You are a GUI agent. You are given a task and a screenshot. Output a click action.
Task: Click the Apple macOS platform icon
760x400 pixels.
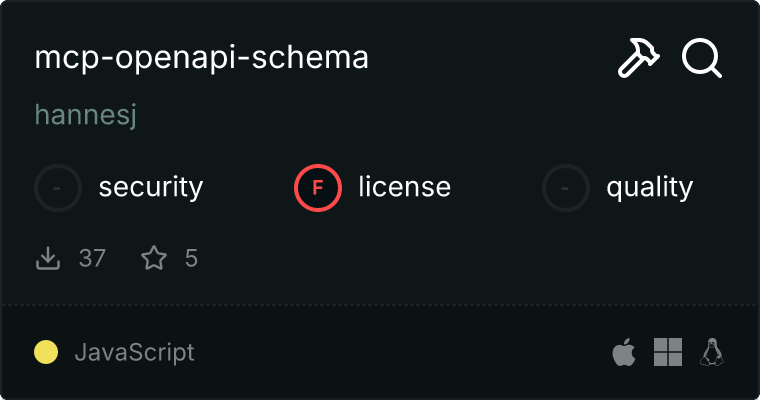click(x=623, y=352)
